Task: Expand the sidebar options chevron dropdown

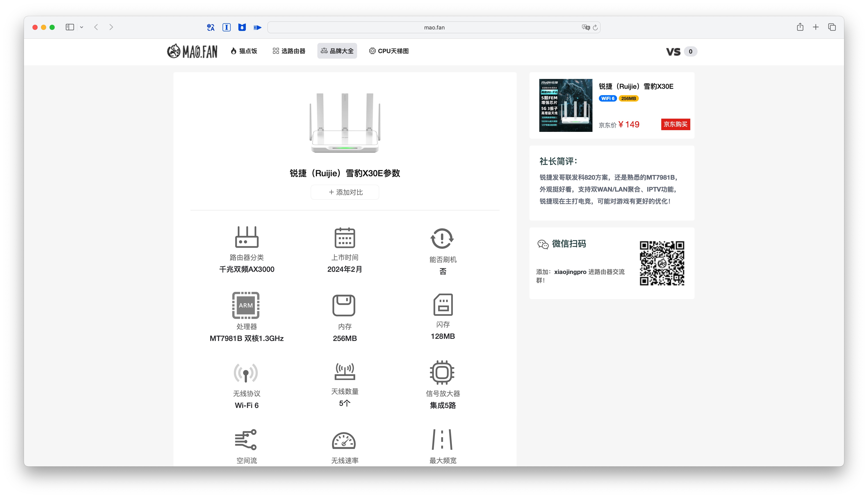Action: click(81, 27)
